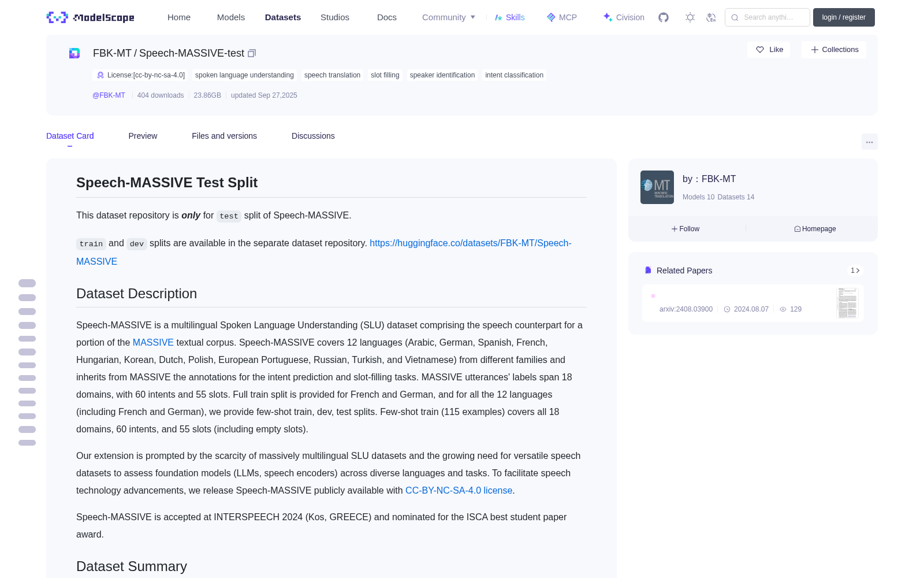The image size is (924, 578).
Task: Switch to the Files and versions tab
Action: (x=224, y=136)
